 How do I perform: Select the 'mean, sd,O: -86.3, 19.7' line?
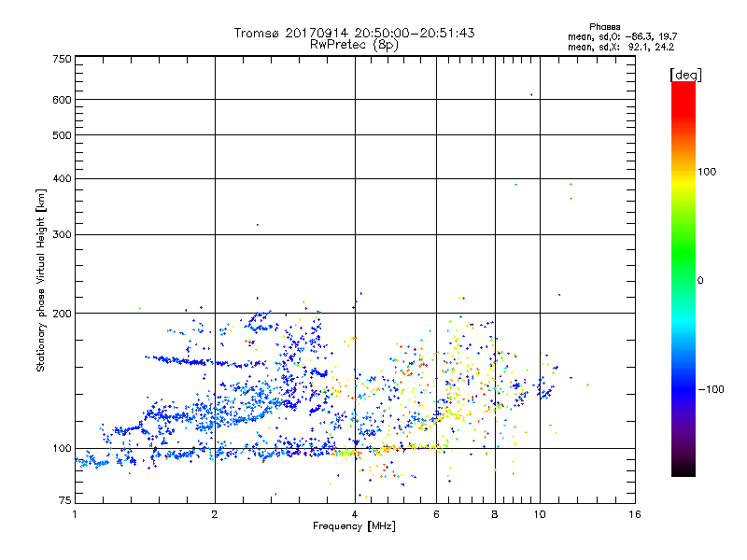pos(622,37)
